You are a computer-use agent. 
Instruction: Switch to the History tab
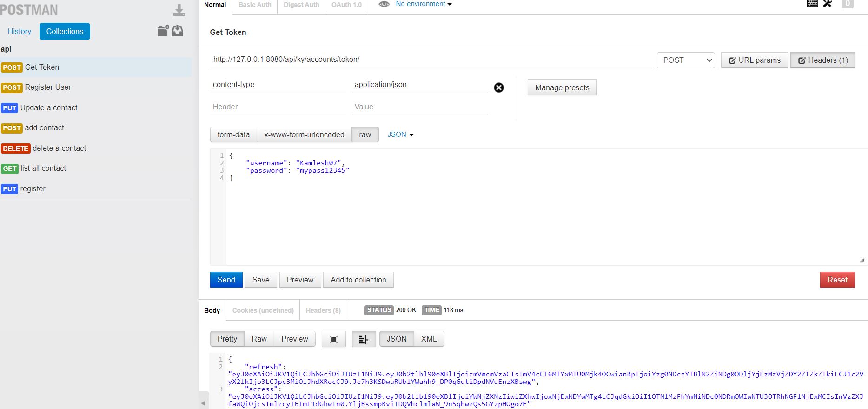click(x=20, y=31)
